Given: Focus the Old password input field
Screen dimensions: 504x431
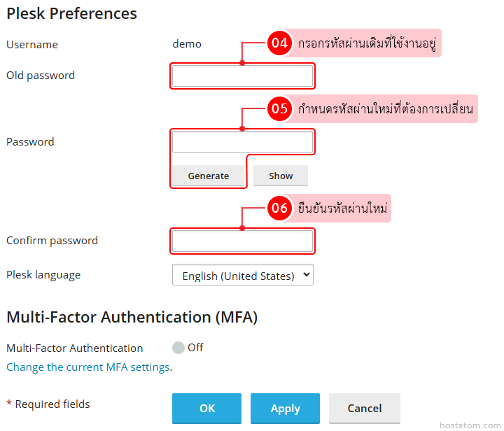Looking at the screenshot, I should point(242,76).
